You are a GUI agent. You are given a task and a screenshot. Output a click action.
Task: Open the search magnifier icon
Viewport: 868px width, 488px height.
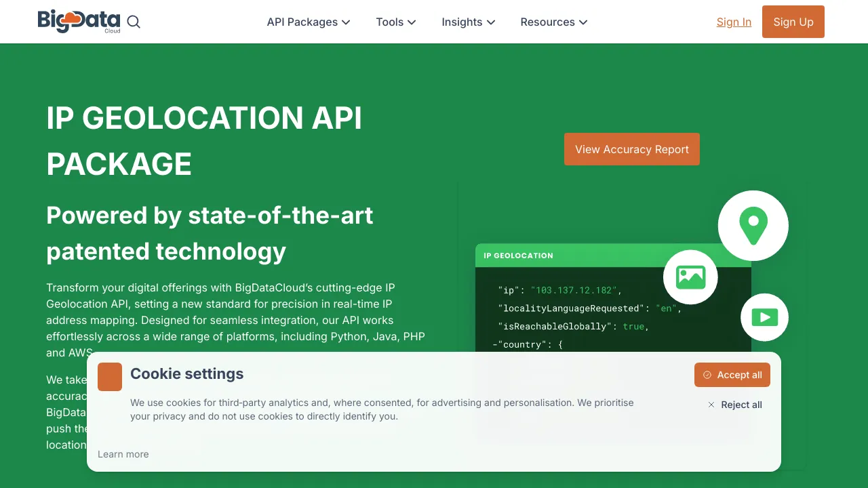click(134, 22)
